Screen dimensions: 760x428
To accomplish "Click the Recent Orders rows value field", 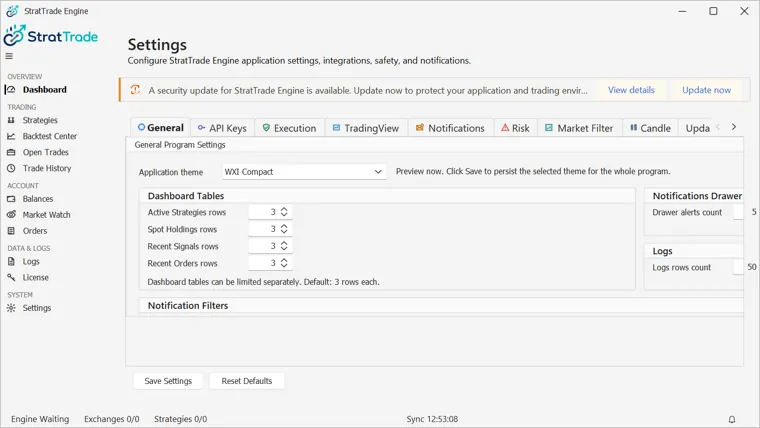I will [x=264, y=263].
